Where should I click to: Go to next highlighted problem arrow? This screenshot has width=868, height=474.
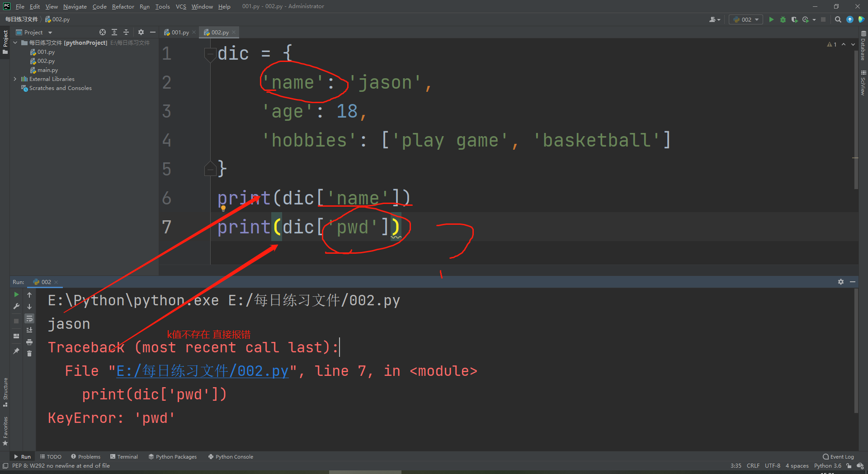pos(853,44)
